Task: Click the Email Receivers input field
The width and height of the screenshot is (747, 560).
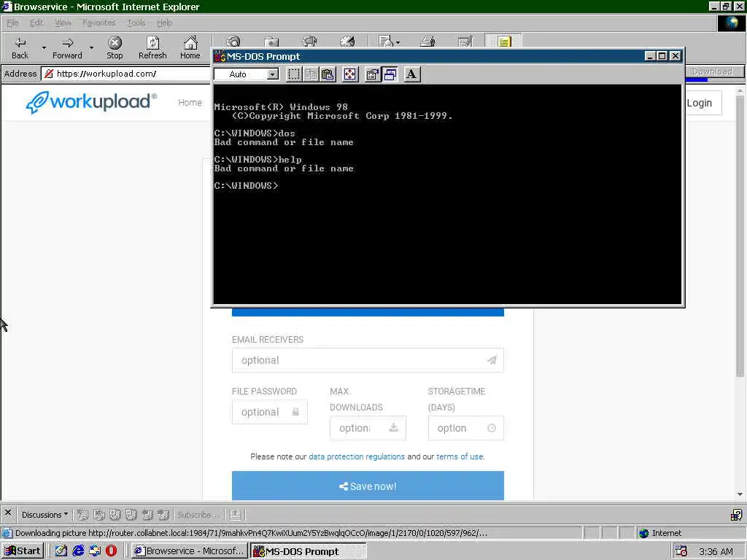Action: pyautogui.click(x=368, y=360)
